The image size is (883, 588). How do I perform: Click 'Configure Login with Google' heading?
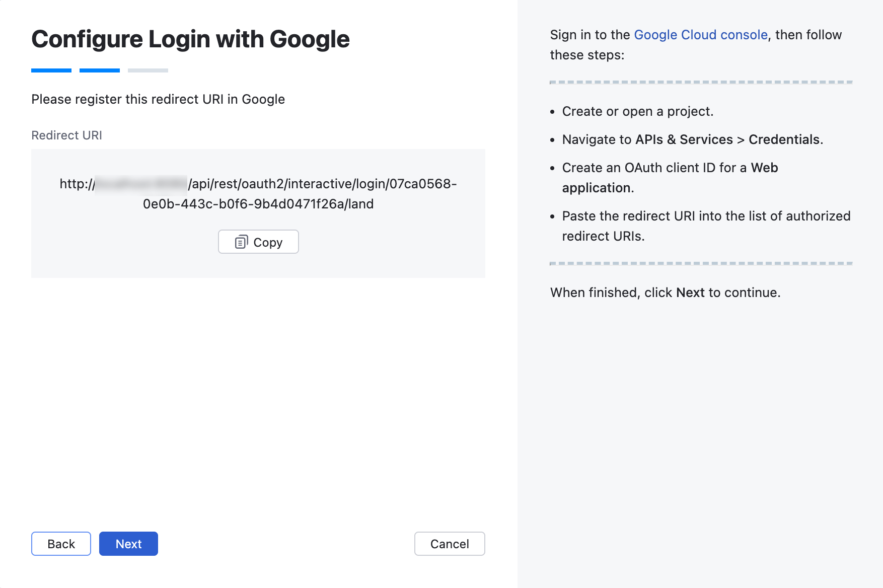tap(190, 39)
